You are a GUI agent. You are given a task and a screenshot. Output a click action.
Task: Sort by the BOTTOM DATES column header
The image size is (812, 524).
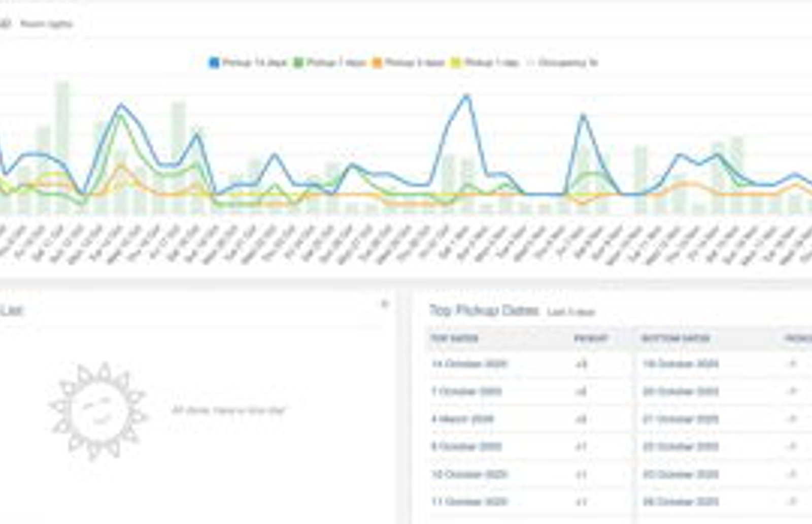click(675, 339)
